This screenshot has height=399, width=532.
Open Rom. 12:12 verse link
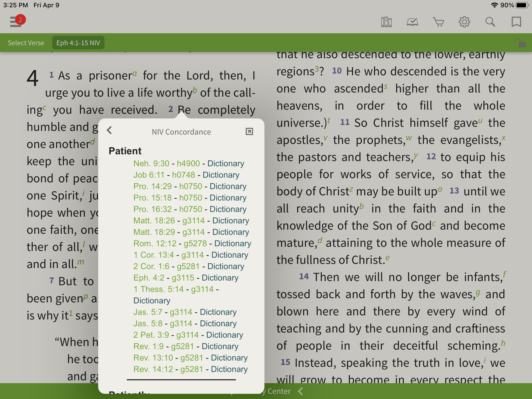[x=155, y=243]
